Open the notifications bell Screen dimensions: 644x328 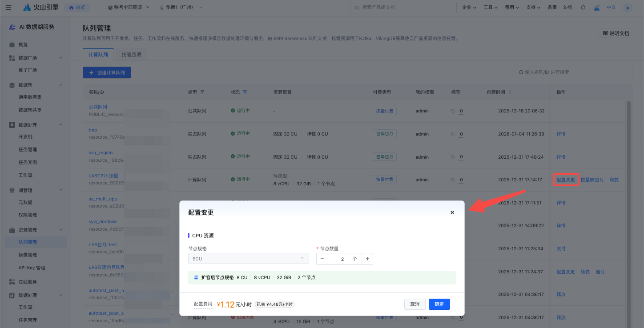(583, 8)
